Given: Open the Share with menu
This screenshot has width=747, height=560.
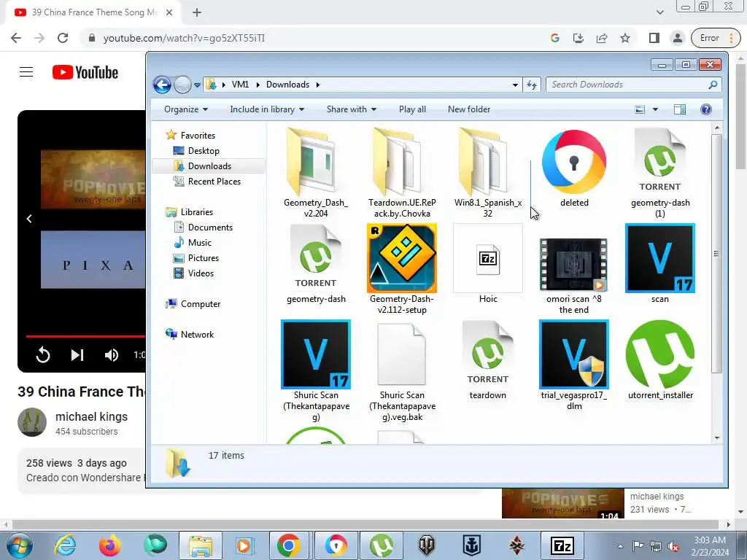Looking at the screenshot, I should tap(352, 109).
